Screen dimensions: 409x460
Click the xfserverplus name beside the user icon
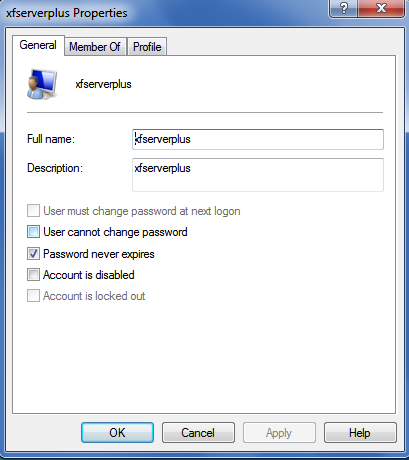coord(104,84)
